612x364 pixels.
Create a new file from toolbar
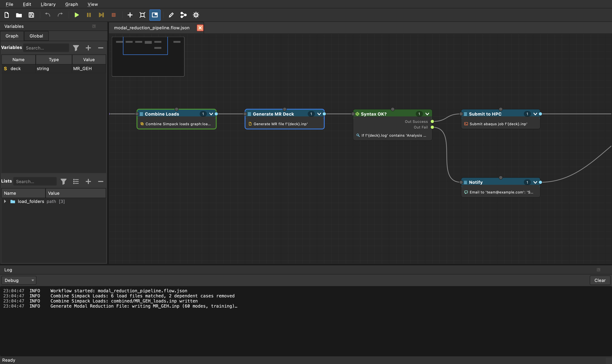click(x=7, y=15)
